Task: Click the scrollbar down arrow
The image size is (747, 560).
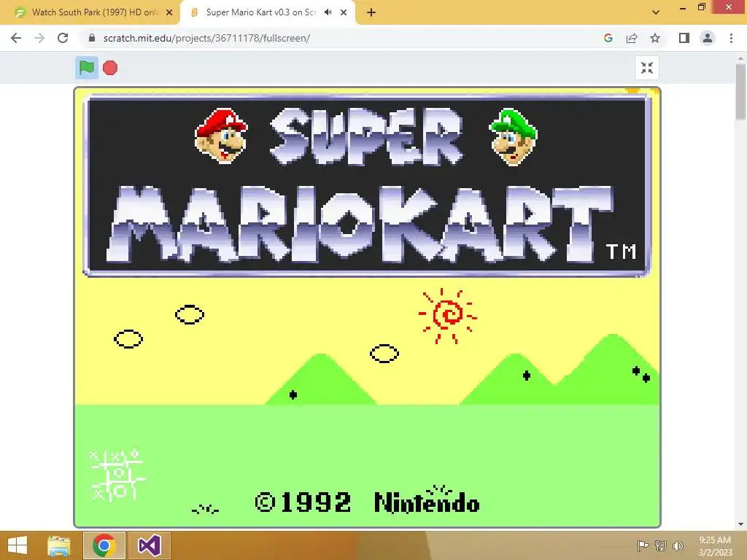Action: coord(740,524)
